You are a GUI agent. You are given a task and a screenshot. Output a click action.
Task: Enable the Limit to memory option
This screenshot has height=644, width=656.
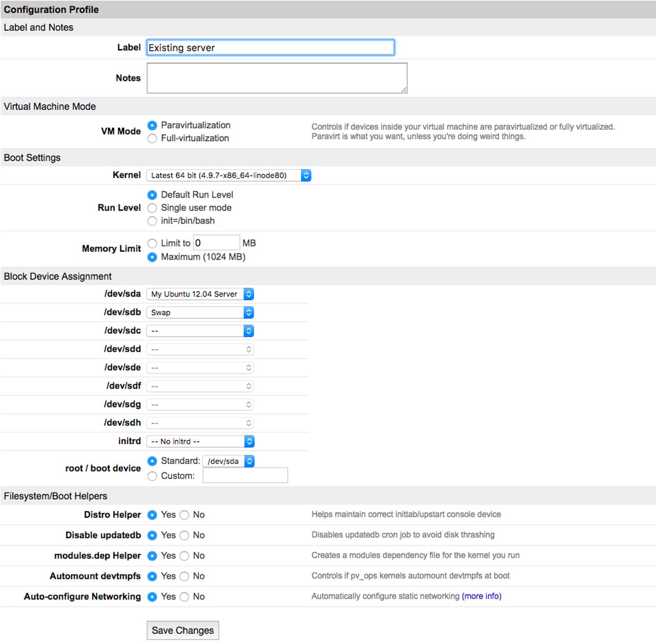(x=152, y=242)
